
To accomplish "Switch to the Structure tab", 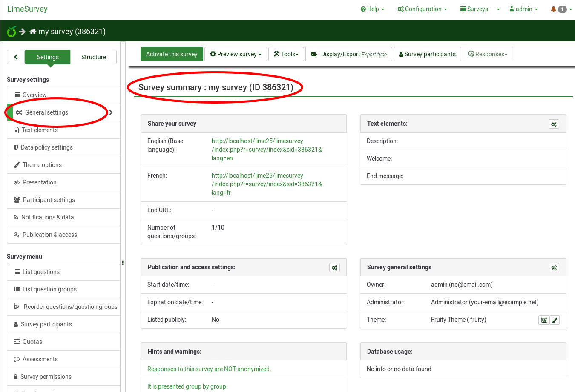I will click(x=93, y=57).
